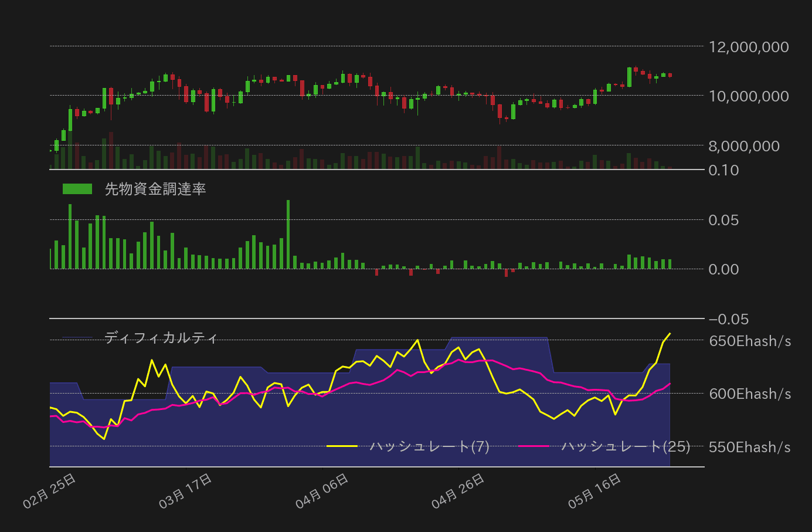Pick the 05月 16日 date tick label
The height and width of the screenshot is (532, 812).
pos(594,491)
